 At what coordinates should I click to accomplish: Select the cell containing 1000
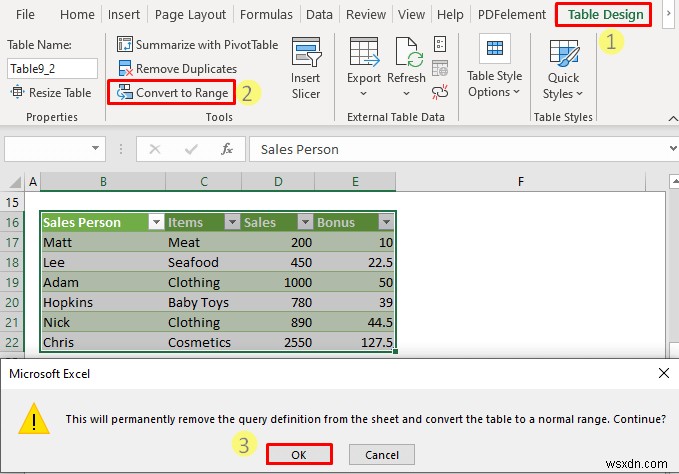[278, 282]
